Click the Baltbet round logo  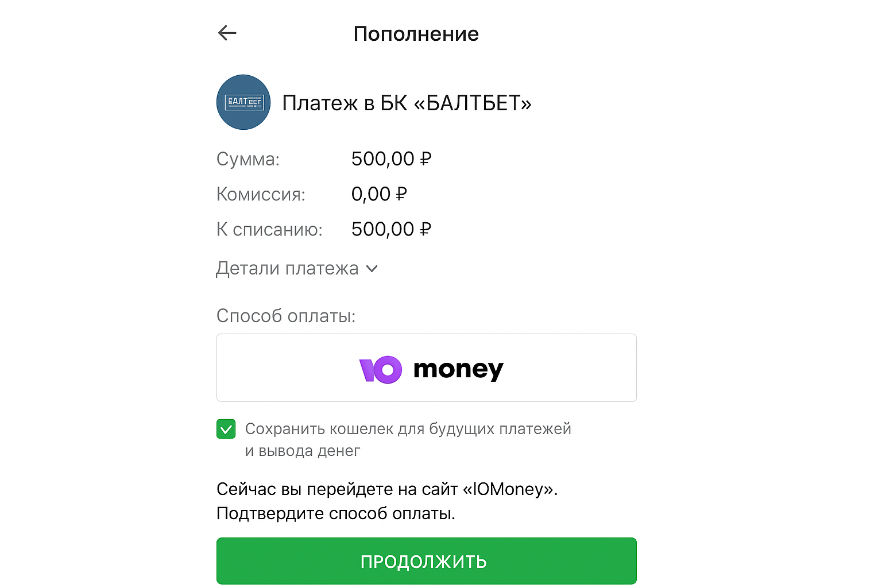click(243, 102)
